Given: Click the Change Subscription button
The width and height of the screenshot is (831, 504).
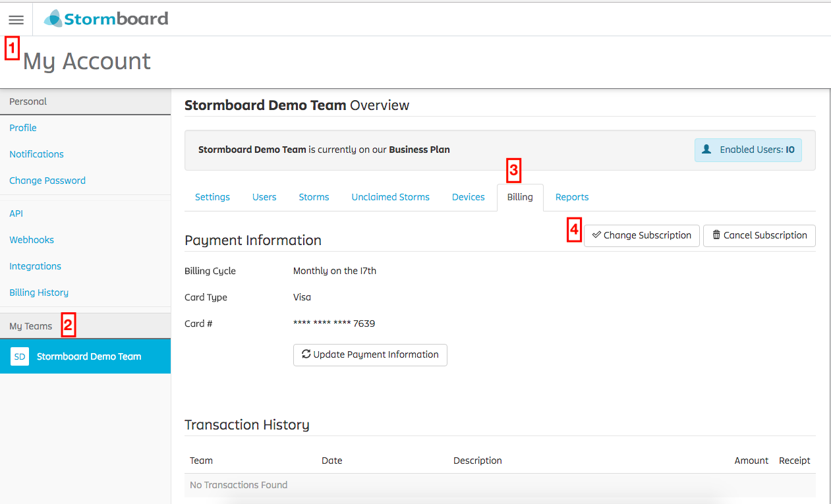Looking at the screenshot, I should click(x=642, y=235).
